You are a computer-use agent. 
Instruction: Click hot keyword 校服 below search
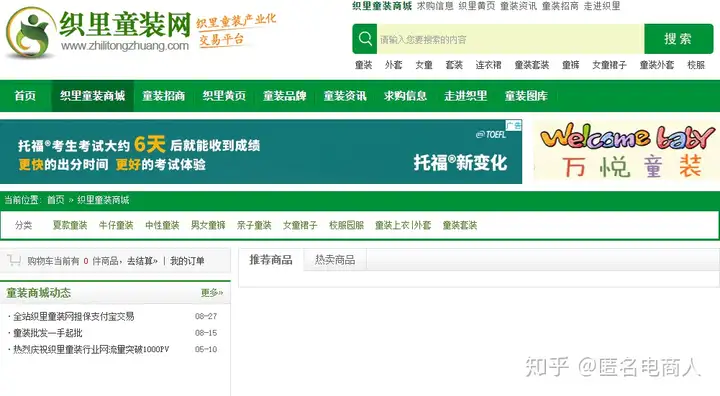(x=696, y=65)
